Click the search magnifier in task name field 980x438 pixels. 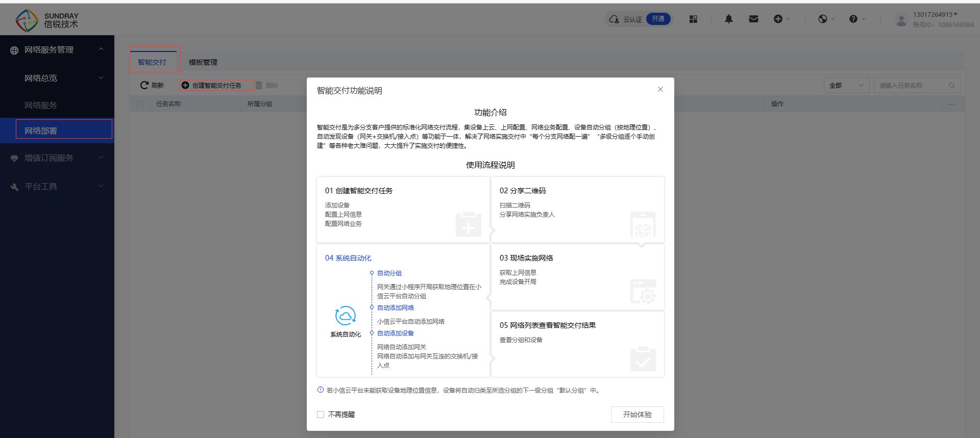[x=952, y=85]
